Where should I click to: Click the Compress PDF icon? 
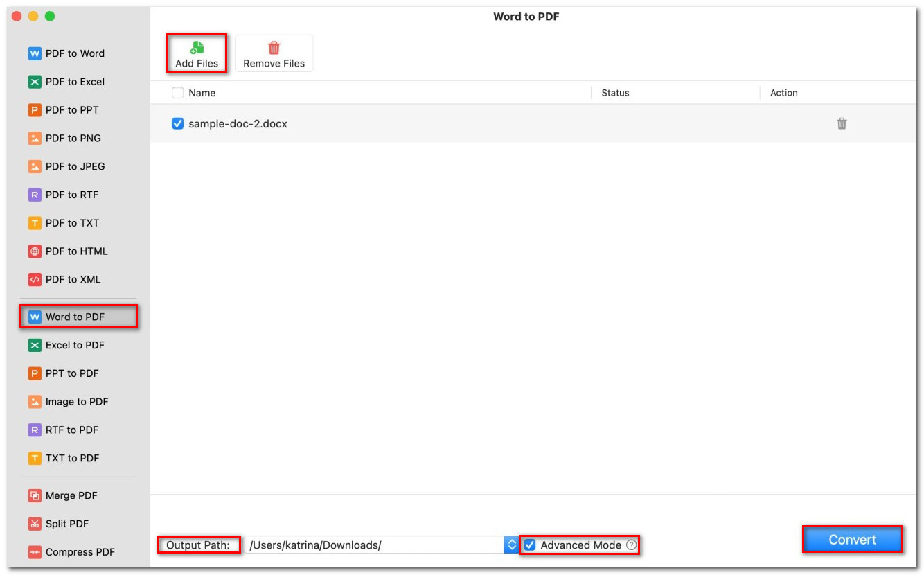click(35, 552)
